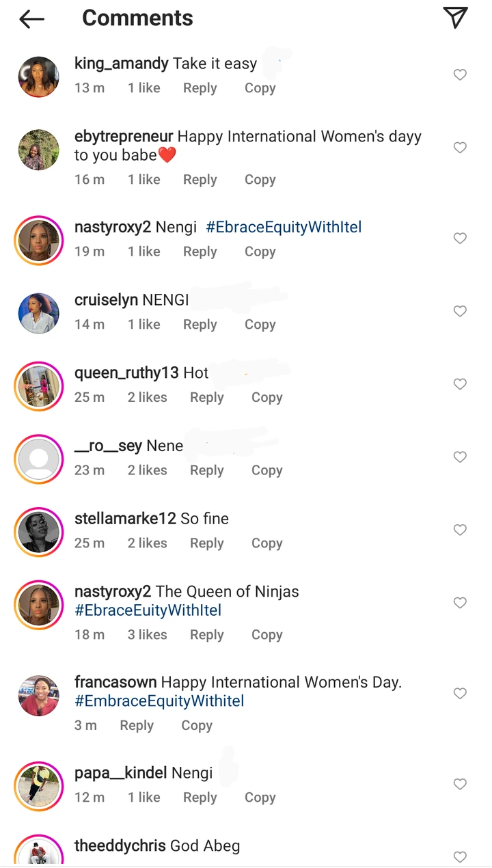
Task: Heart cruiselyn's NENGI comment
Action: click(x=460, y=311)
